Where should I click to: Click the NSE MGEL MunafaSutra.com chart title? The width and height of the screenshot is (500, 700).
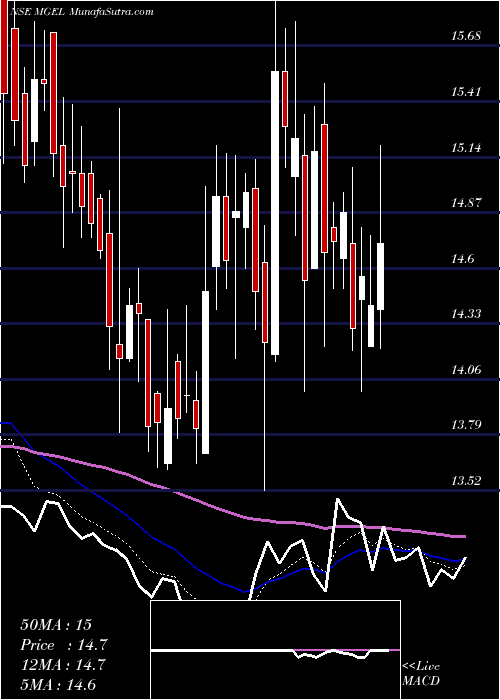pyautogui.click(x=83, y=12)
